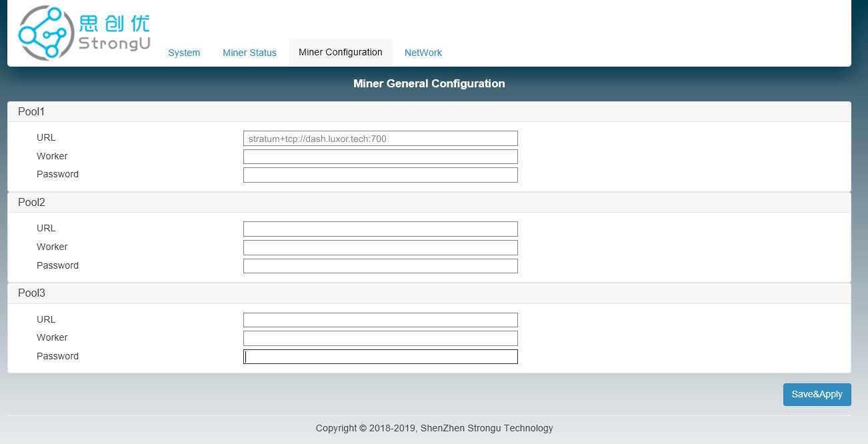Click the ShenZhen Strongu copyright text

[434, 428]
